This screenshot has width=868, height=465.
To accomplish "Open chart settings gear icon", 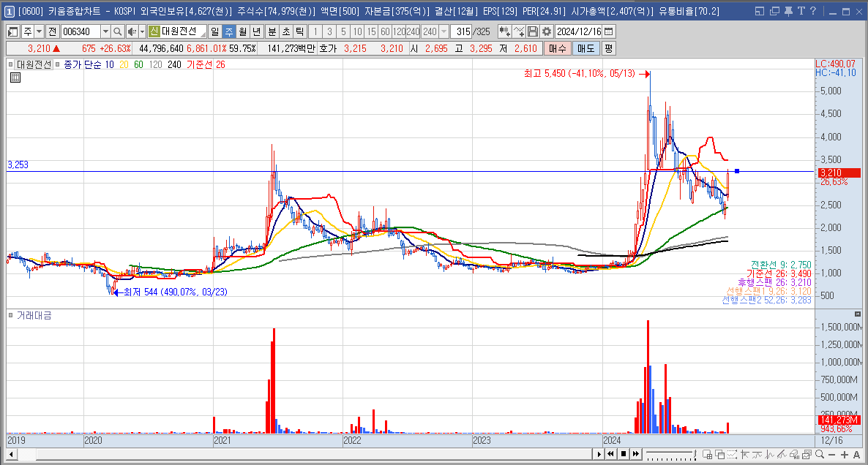I will click(x=547, y=32).
